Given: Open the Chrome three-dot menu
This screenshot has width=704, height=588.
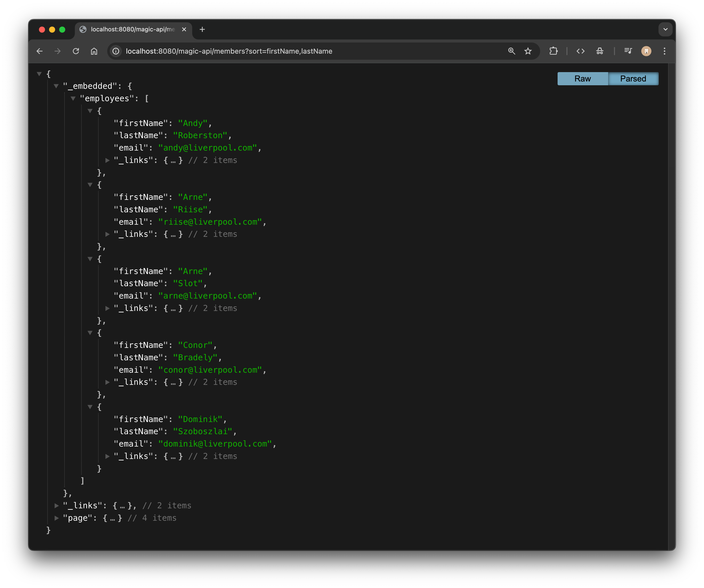Looking at the screenshot, I should click(665, 51).
